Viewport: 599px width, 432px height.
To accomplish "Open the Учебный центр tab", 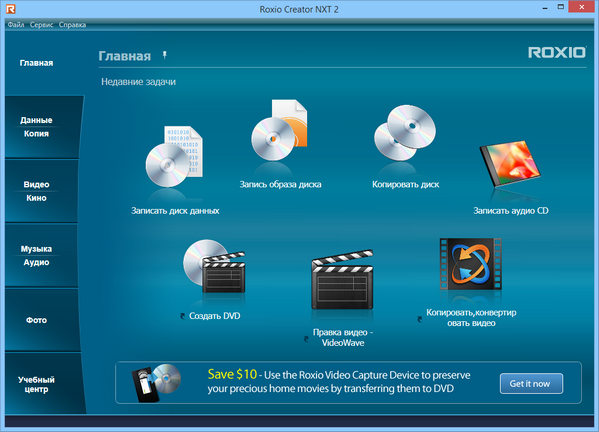I will 44,384.
